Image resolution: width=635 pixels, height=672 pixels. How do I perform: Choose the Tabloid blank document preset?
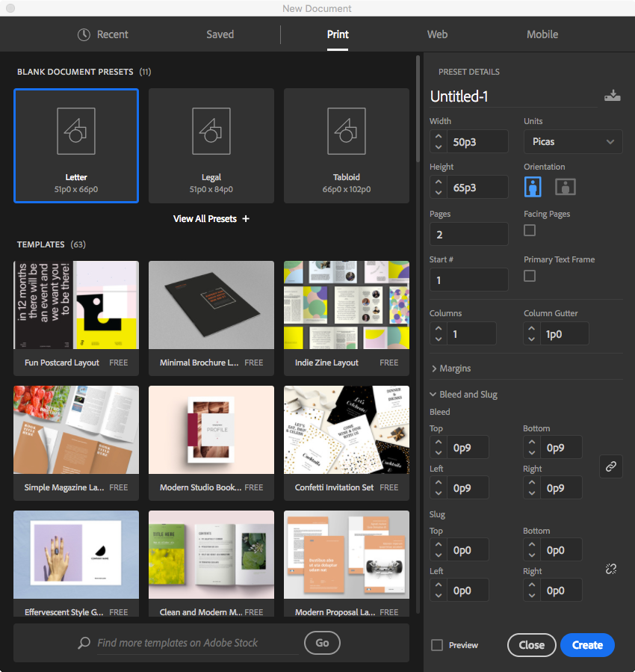click(x=346, y=146)
